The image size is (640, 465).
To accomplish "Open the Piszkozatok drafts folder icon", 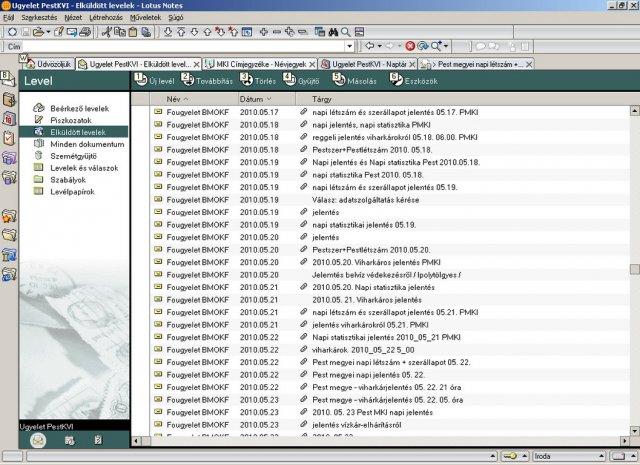I will click(x=39, y=119).
